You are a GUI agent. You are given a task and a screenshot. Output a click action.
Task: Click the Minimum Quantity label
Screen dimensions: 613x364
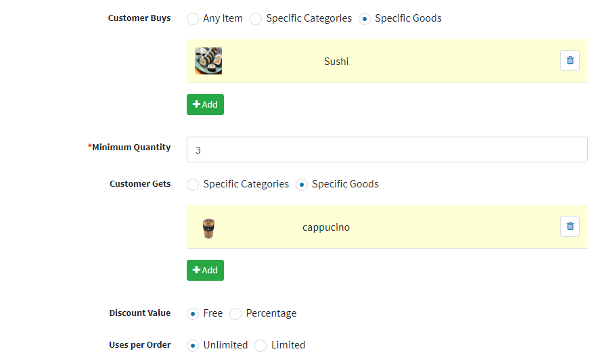point(129,147)
